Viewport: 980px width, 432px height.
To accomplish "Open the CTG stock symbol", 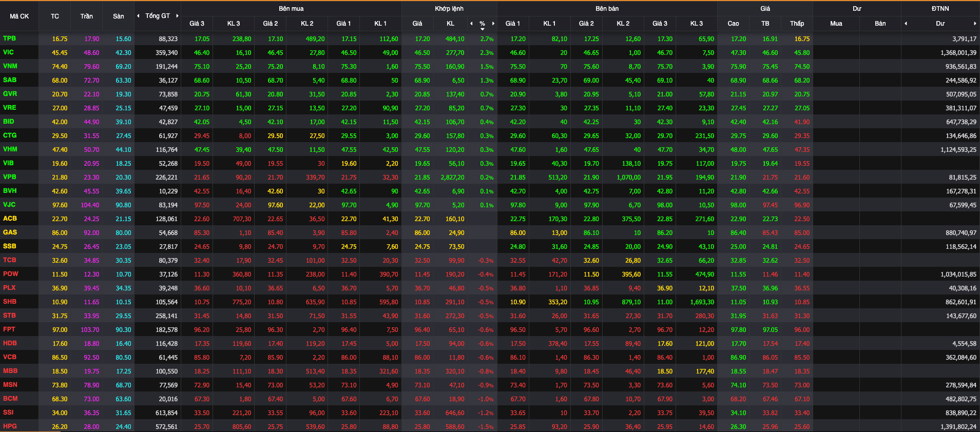I will pos(9,135).
